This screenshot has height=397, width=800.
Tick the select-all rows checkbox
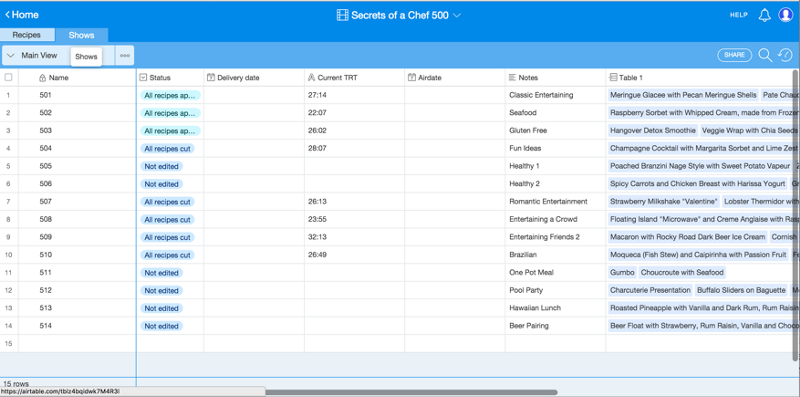point(8,78)
